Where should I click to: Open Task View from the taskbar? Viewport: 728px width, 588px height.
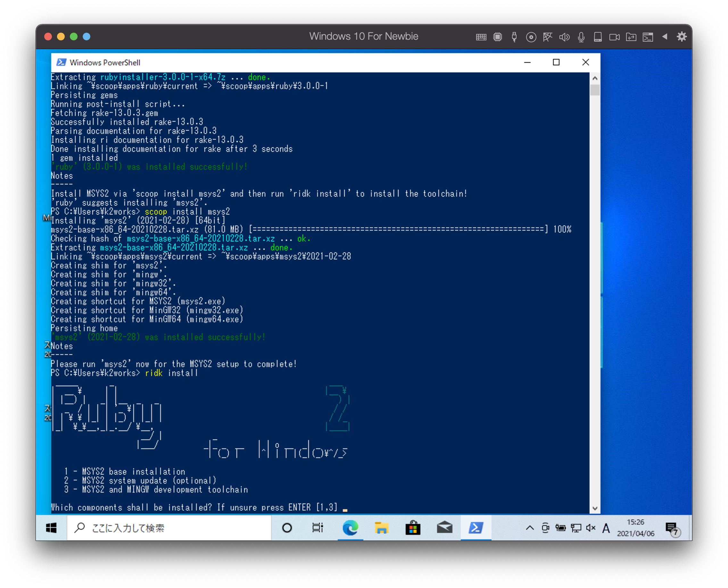pyautogui.click(x=318, y=528)
